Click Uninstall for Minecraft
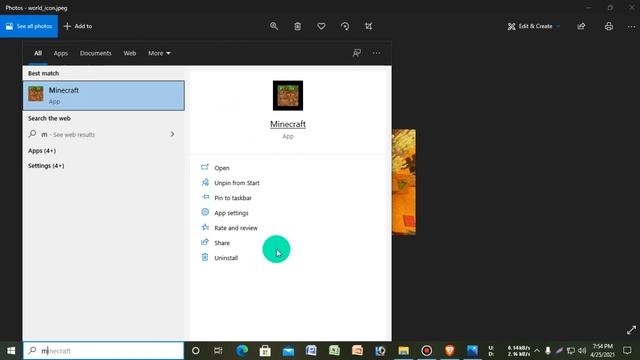640x360 pixels. (x=226, y=258)
